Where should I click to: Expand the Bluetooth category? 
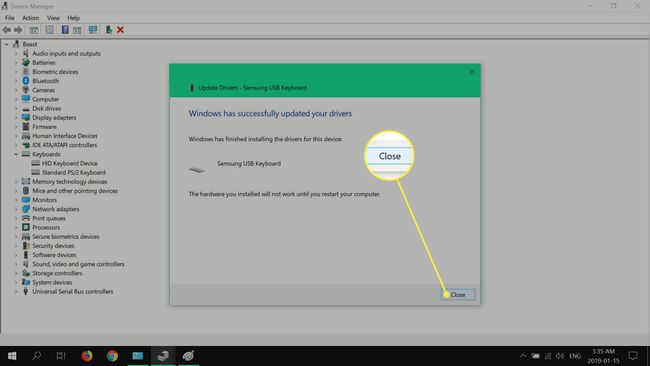coord(16,81)
